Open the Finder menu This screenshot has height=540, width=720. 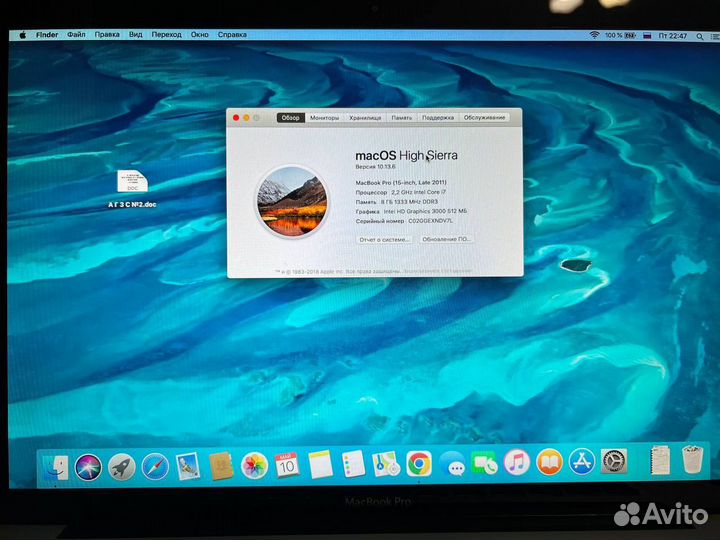(x=47, y=34)
